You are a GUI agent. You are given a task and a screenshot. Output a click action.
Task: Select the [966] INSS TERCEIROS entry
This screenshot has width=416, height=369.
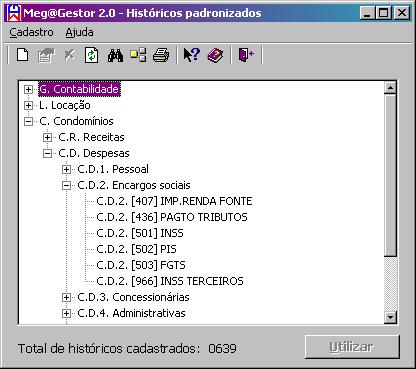click(170, 281)
